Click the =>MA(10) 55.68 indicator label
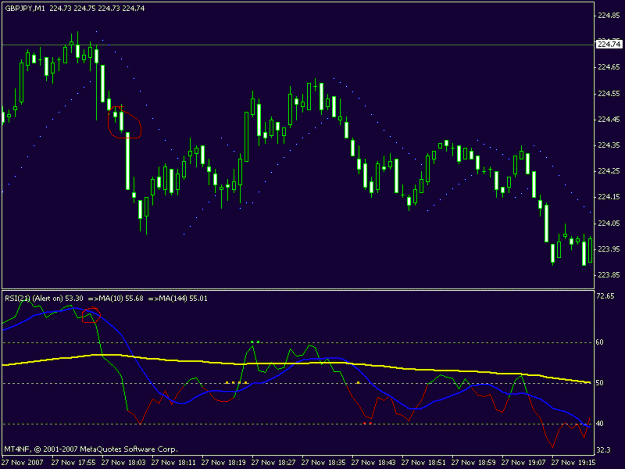Image resolution: width=625 pixels, height=469 pixels. [x=116, y=298]
